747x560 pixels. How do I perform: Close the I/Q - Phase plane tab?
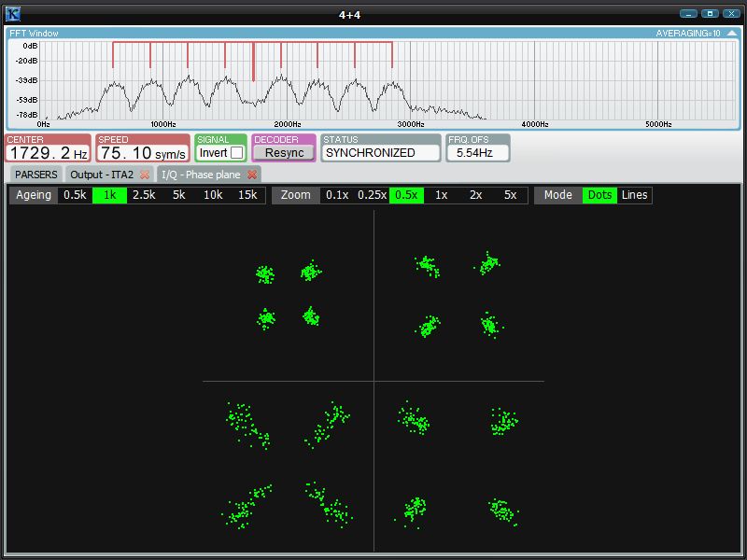[252, 175]
